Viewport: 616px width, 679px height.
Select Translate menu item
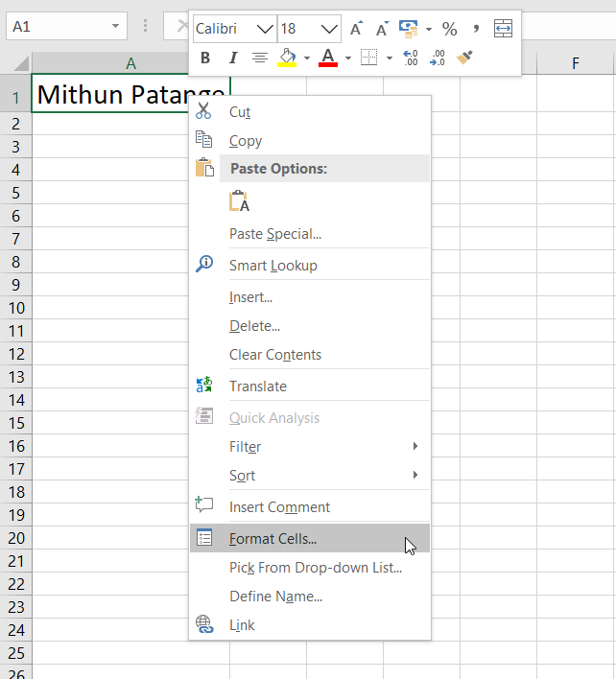pyautogui.click(x=310, y=386)
